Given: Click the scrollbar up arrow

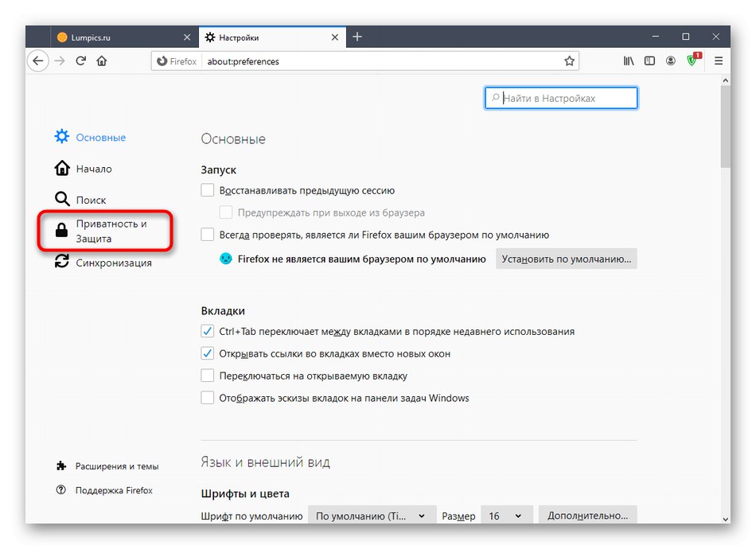Looking at the screenshot, I should click(x=725, y=80).
